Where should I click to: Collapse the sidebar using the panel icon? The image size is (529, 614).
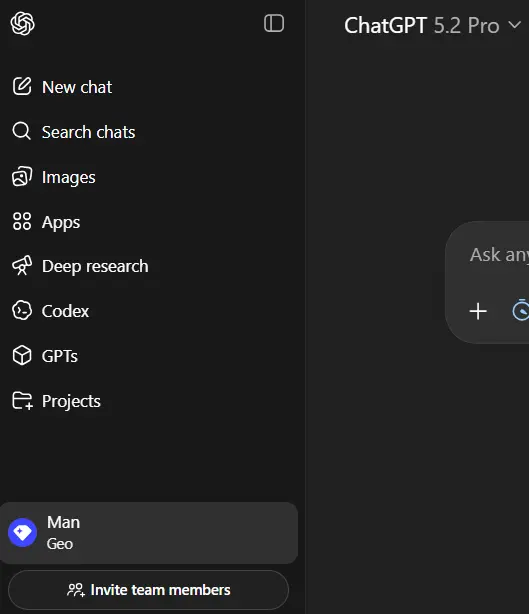[274, 23]
